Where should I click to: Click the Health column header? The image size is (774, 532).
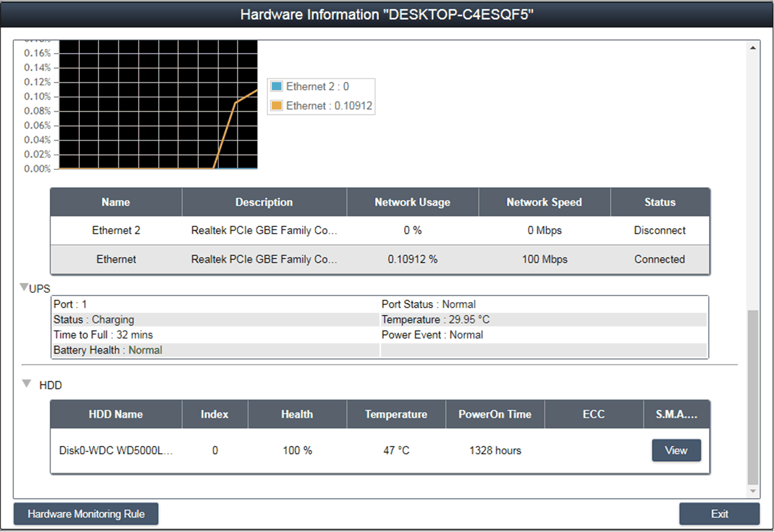pyautogui.click(x=297, y=414)
